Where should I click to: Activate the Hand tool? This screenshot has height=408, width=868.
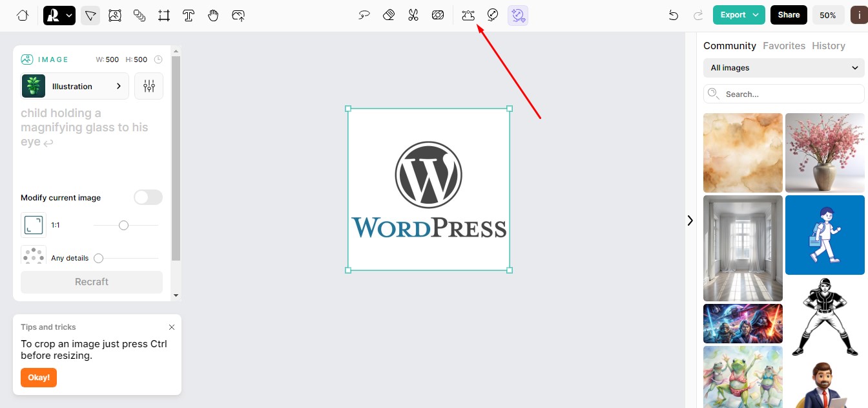213,14
